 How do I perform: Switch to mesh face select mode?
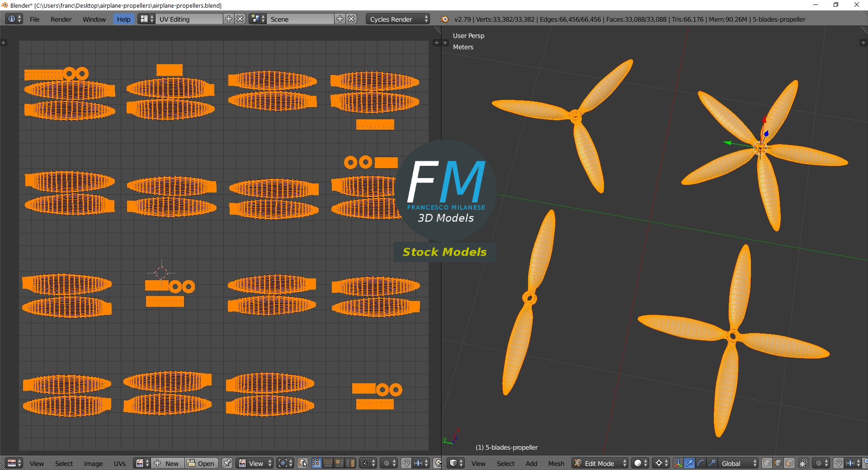(789, 463)
